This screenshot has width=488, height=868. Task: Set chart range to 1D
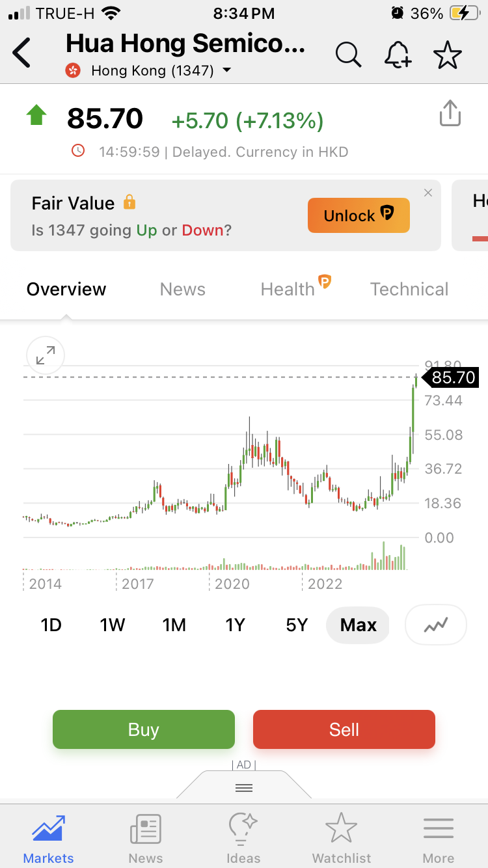pos(51,625)
